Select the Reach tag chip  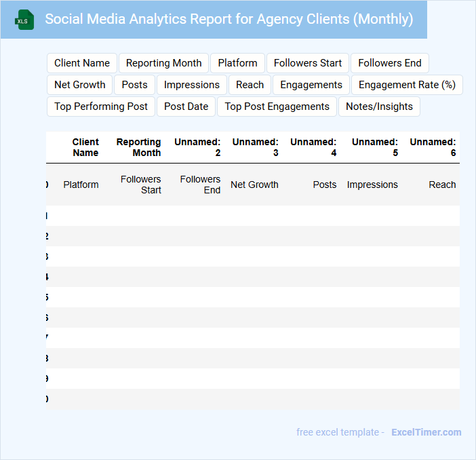(x=250, y=85)
